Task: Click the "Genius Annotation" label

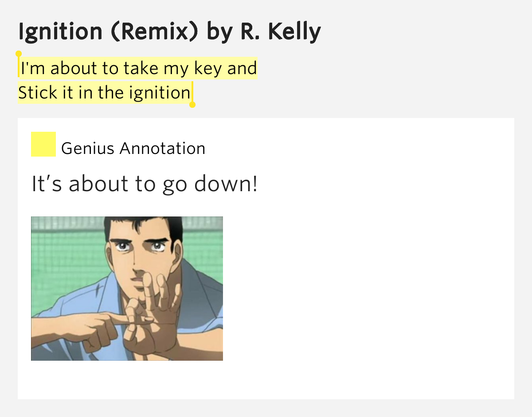Action: tap(133, 148)
